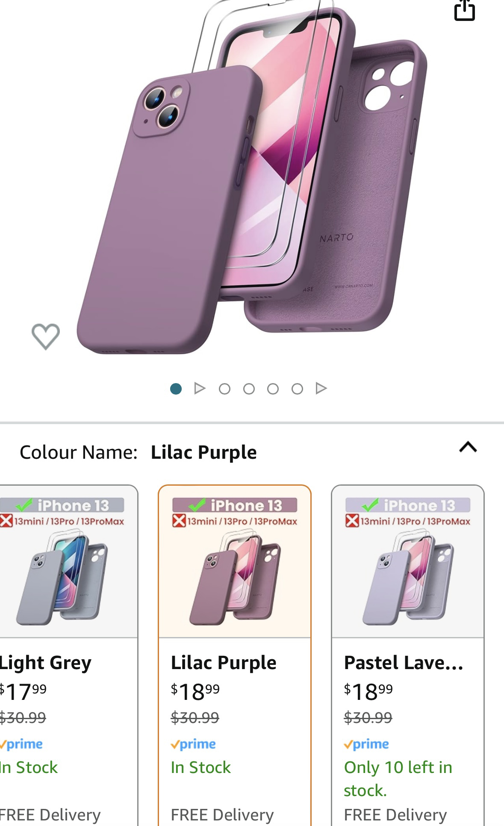Add item to wishlist with heart icon
Image resolution: width=504 pixels, height=826 pixels.
46,336
